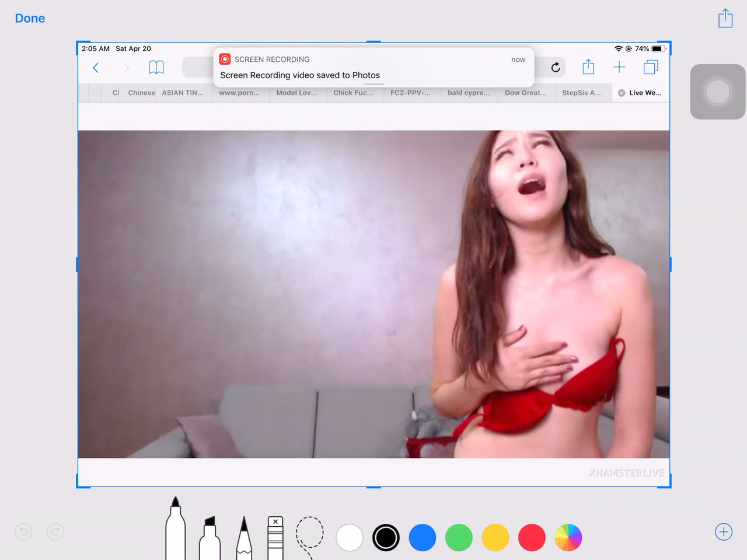Undo the last markup stroke

pos(23,532)
